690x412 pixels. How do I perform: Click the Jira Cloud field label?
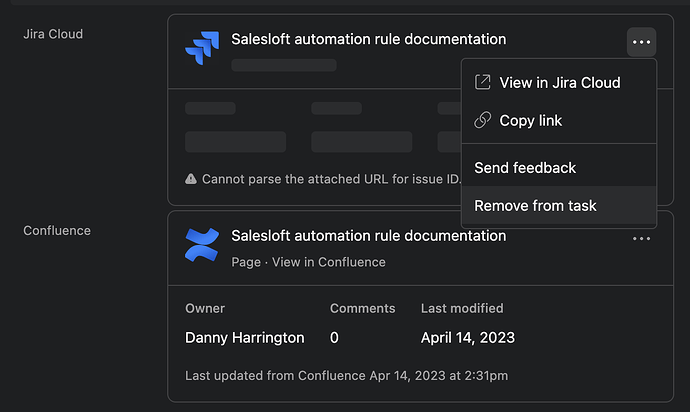click(x=53, y=34)
